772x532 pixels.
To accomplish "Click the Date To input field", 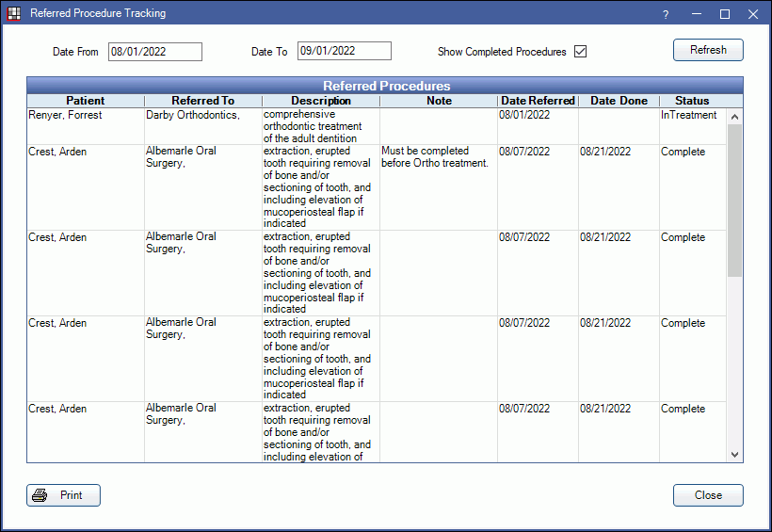I will click(344, 52).
